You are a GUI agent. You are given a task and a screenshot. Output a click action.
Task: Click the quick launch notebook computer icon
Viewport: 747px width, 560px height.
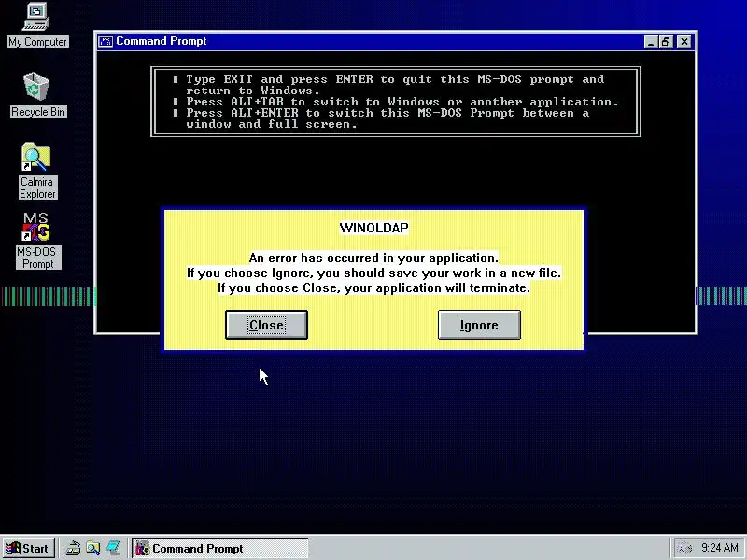click(114, 548)
